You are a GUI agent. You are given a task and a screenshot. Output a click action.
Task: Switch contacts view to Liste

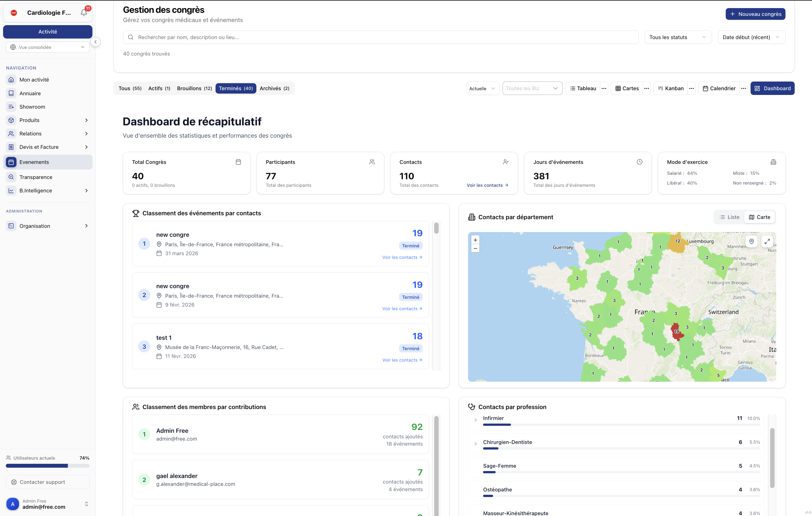tap(729, 217)
